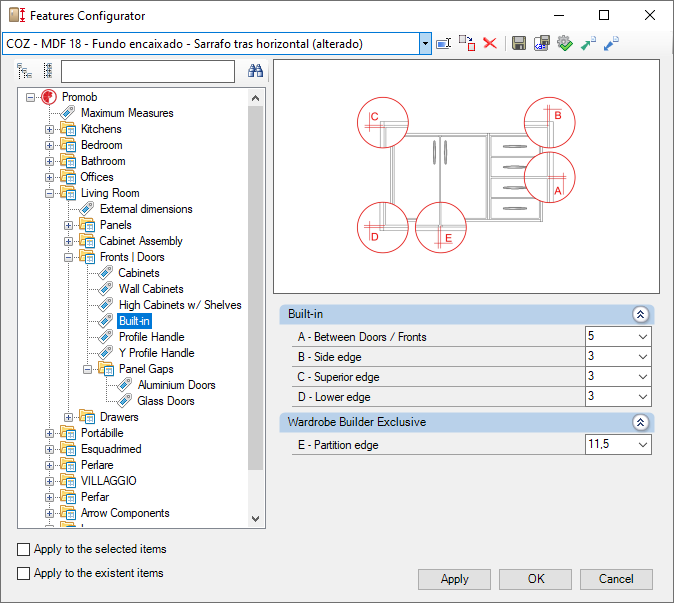Select the Portábille tree item
674x603 pixels.
[102, 433]
